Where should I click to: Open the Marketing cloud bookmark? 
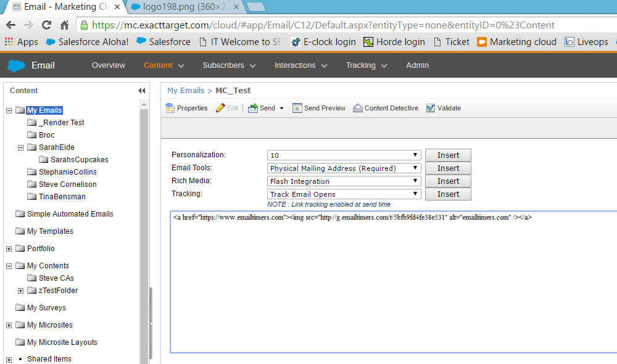point(516,42)
